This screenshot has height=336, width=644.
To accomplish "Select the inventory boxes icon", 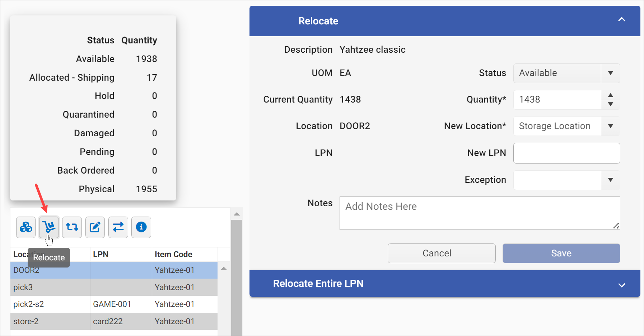I will pyautogui.click(x=25, y=227).
